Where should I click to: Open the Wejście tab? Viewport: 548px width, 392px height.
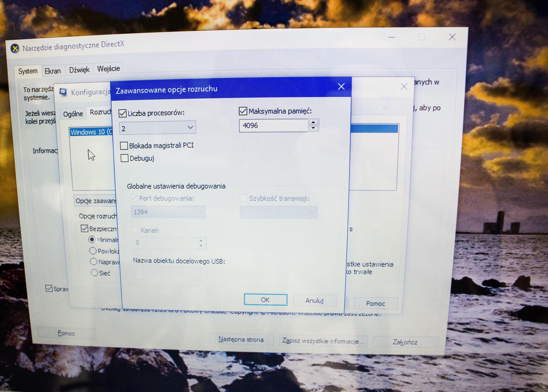tap(109, 69)
